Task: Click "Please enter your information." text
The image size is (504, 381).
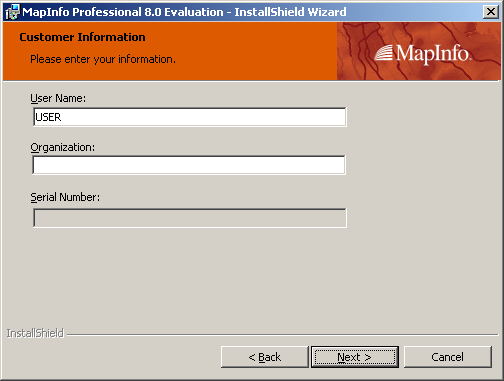Action: point(103,59)
